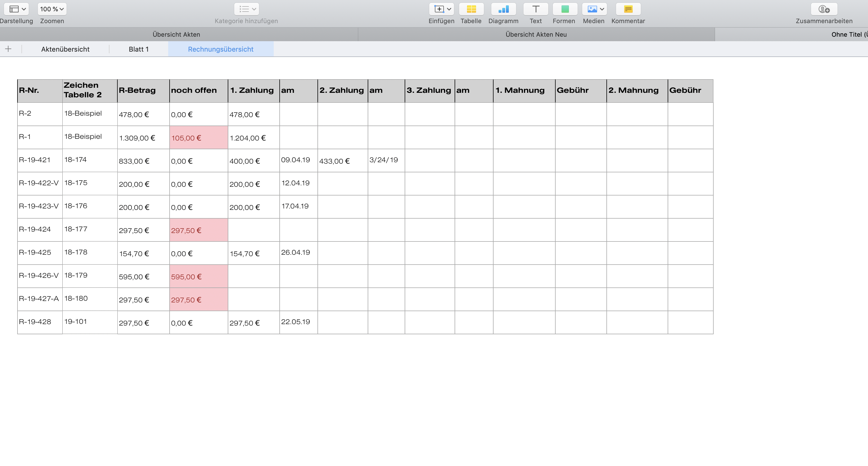Screen dimensions: 868x466
Task: Select the noch offen header cell
Action: (x=198, y=90)
